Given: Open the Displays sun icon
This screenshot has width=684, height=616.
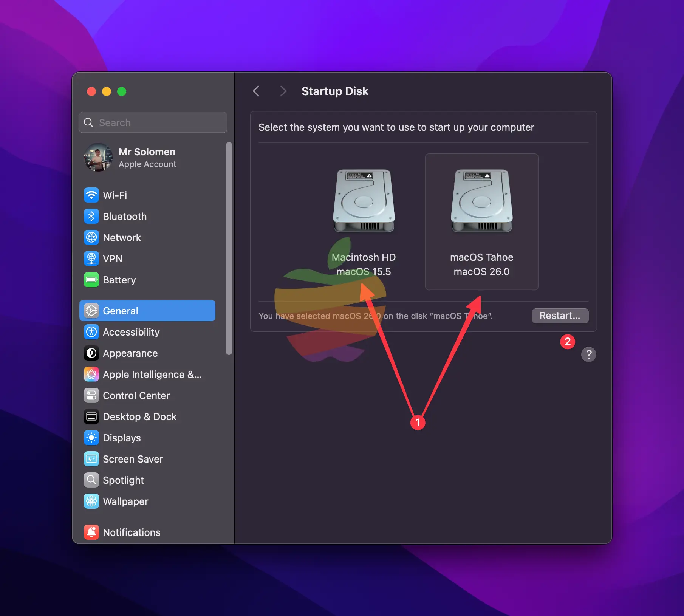Looking at the screenshot, I should (x=91, y=438).
